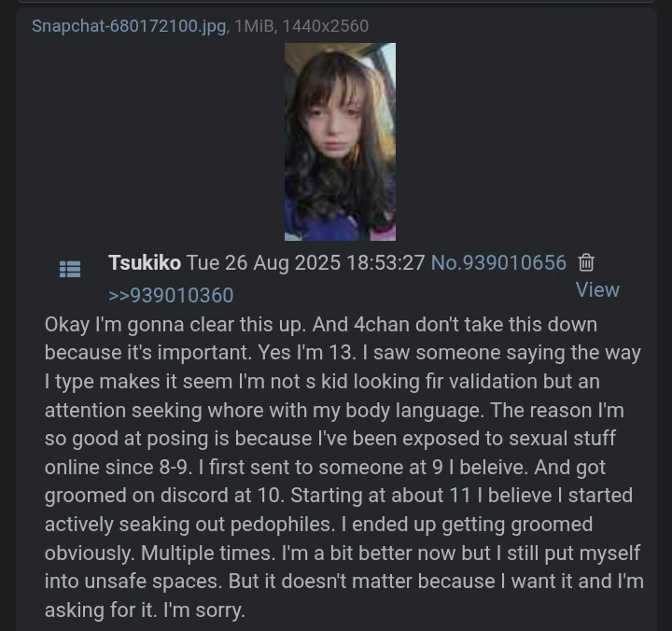Viewport: 672px width, 631px height.
Task: Click empty space left of the thumbnail
Action: 149,140
